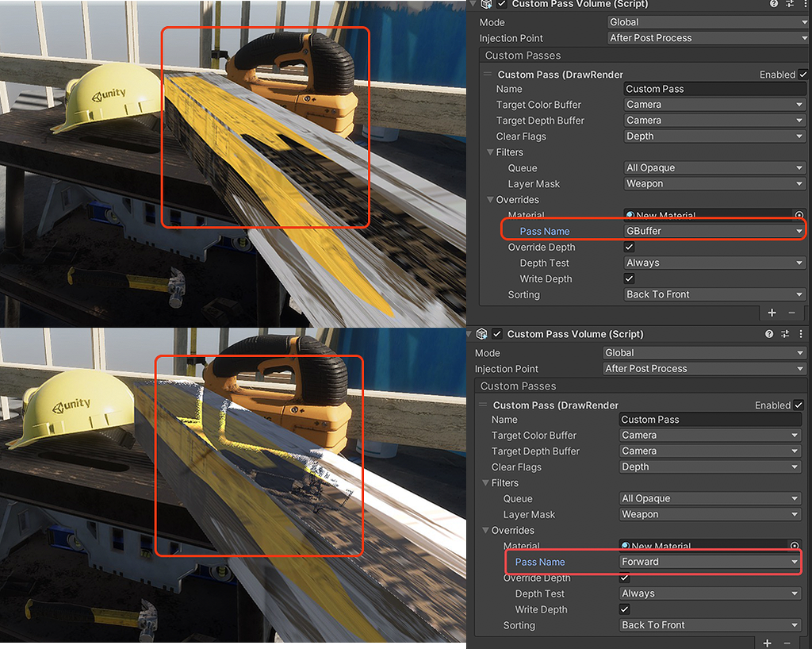Open the Injection Point dropdown showing After Post Process
The width and height of the screenshot is (812, 649).
[706, 37]
